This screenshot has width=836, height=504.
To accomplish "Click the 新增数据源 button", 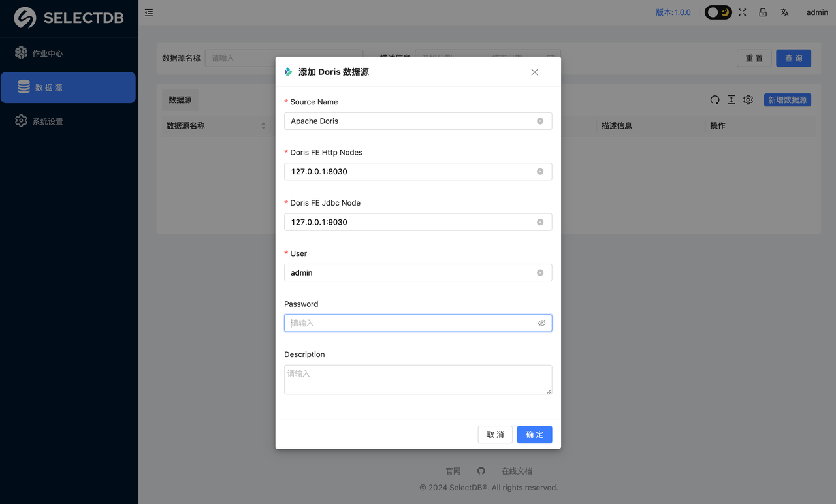I will tap(788, 100).
